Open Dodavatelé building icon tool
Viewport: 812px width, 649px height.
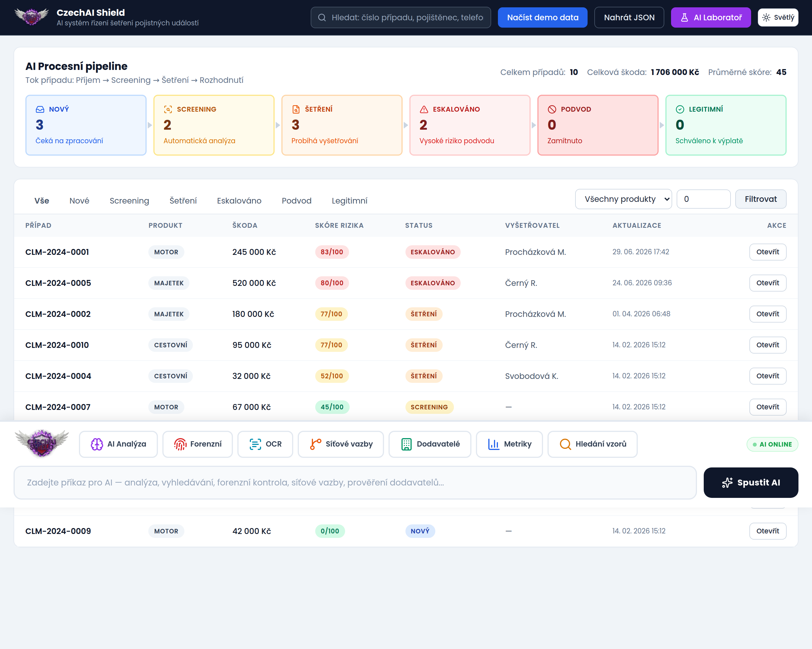tap(430, 444)
